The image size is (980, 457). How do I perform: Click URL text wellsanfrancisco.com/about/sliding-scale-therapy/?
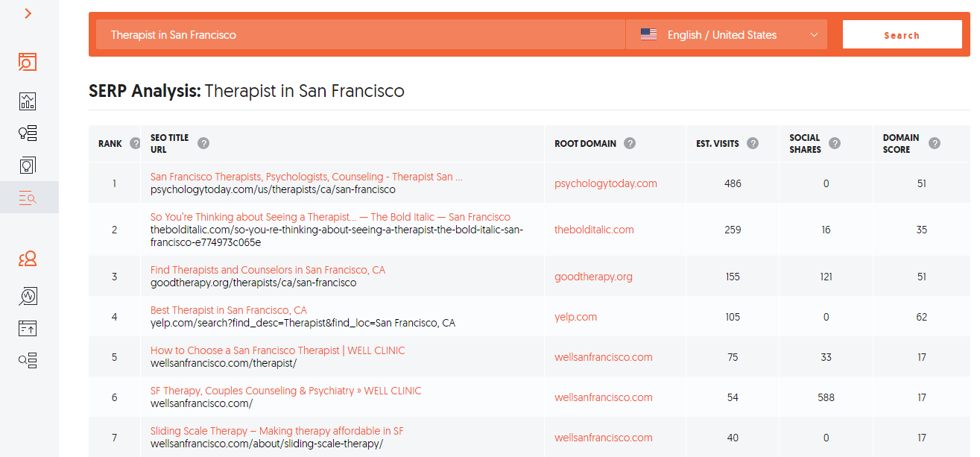[267, 444]
